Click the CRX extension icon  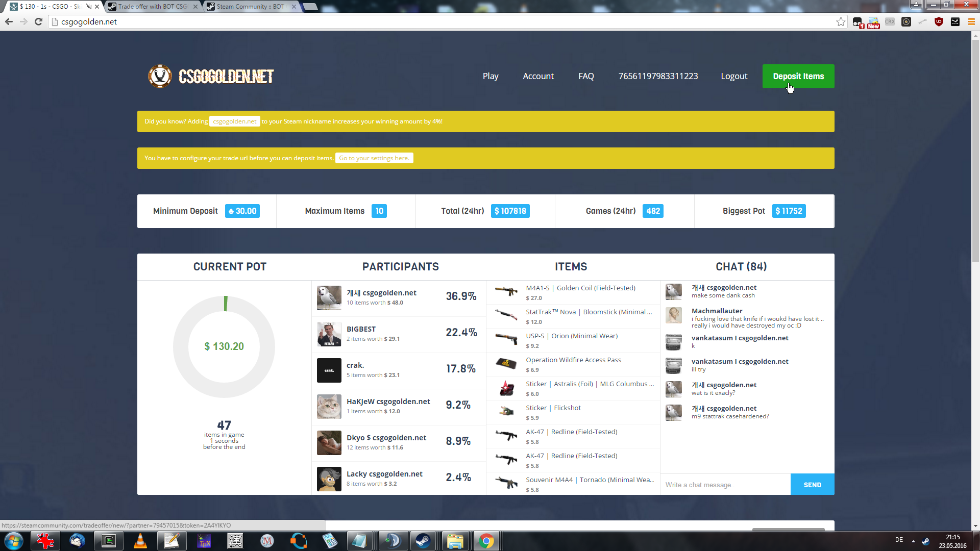point(890,22)
